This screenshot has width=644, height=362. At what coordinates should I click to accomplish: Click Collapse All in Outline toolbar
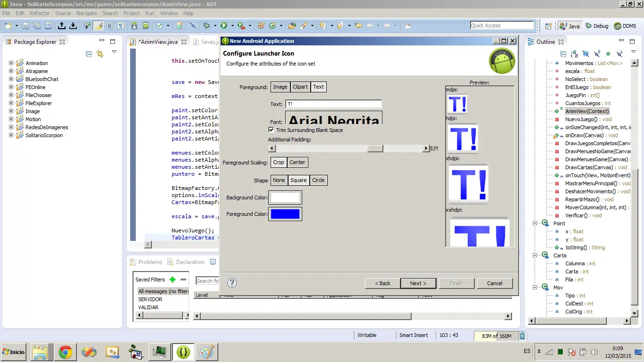click(563, 54)
